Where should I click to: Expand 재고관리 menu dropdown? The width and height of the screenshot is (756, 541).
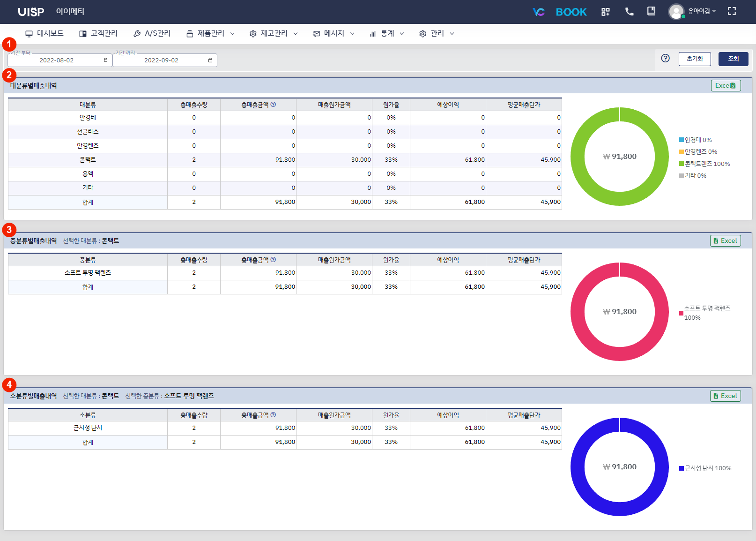coord(274,34)
